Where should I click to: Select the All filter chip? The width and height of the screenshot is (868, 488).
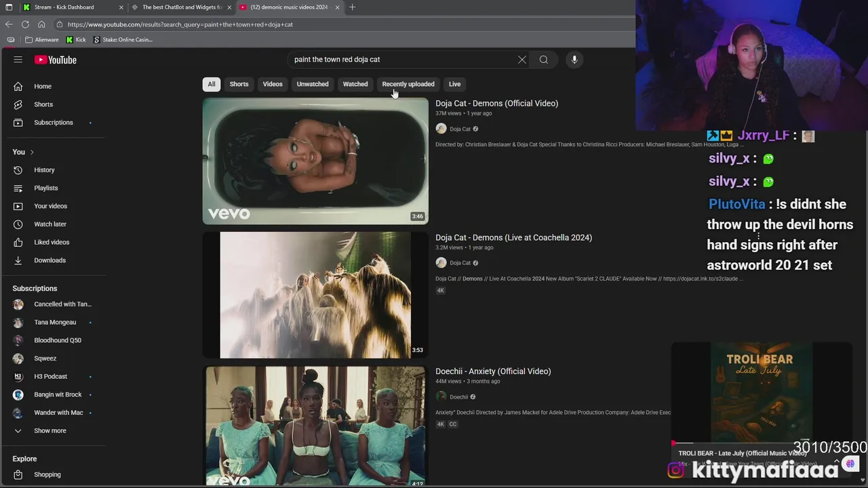[212, 84]
